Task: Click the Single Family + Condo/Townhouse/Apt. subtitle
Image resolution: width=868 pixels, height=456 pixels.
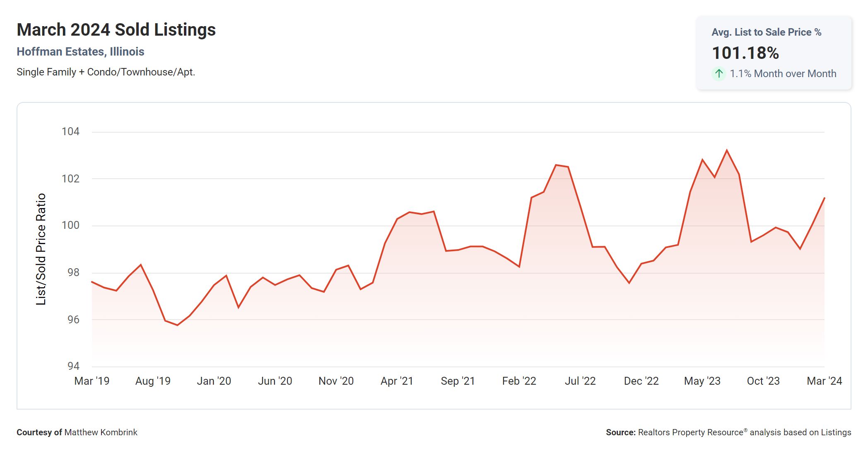Action: 106,72
